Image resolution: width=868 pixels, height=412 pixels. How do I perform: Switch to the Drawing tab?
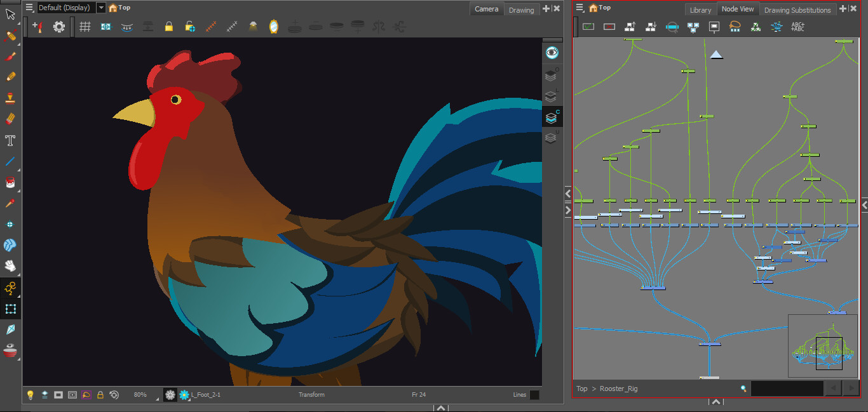[x=521, y=10]
